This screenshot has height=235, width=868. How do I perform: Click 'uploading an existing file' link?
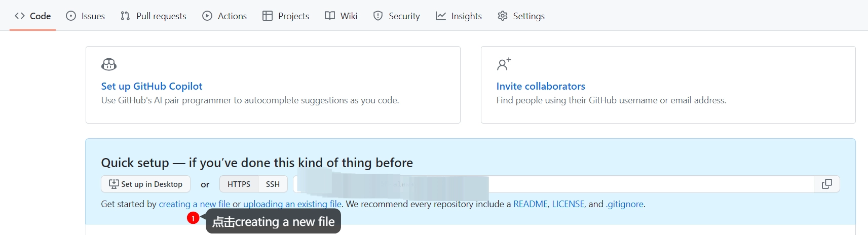[292, 204]
